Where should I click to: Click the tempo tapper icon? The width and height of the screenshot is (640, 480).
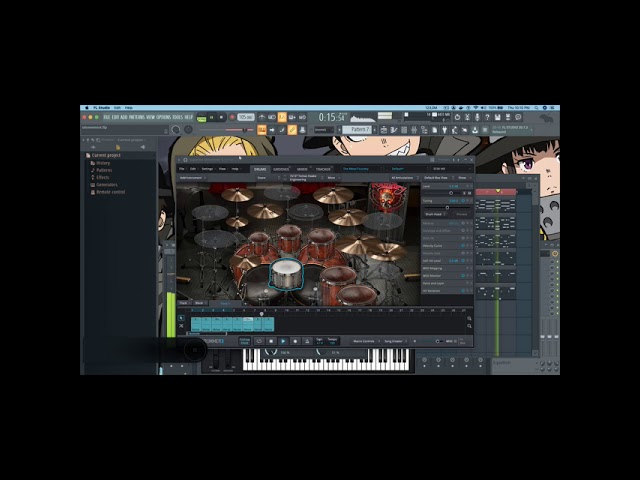[x=455, y=130]
